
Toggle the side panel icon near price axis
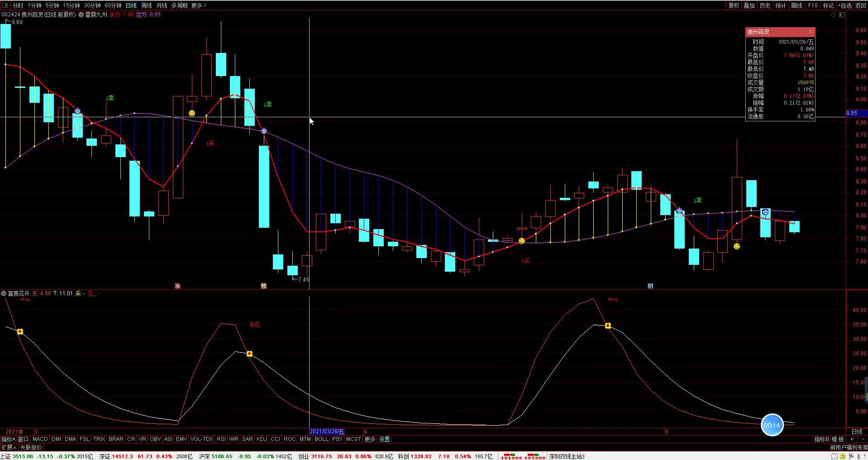click(842, 15)
